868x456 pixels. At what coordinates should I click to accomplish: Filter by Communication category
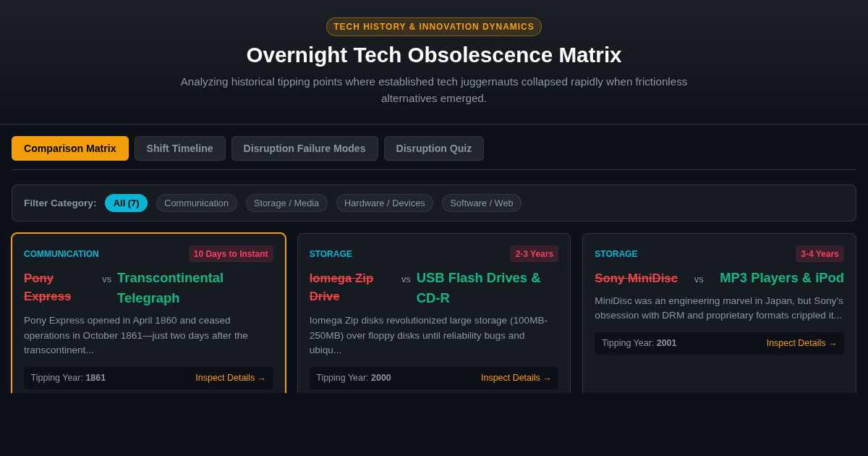click(197, 203)
